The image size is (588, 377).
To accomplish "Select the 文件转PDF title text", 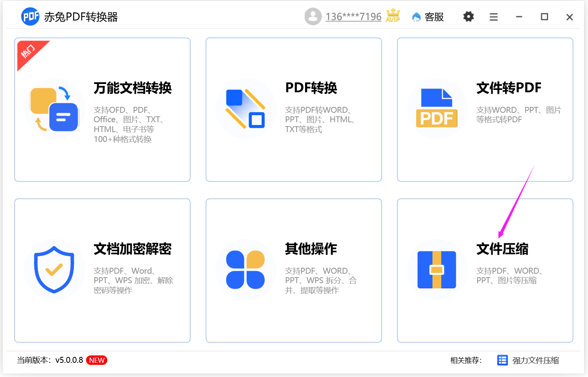I will click(509, 88).
